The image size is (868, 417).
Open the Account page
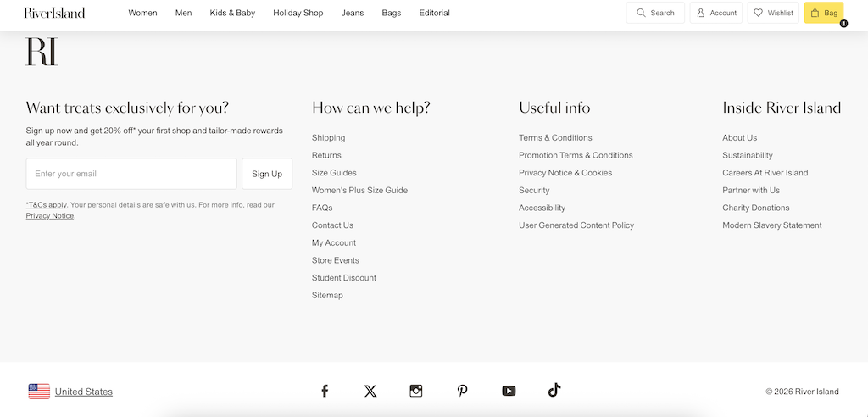(x=715, y=13)
